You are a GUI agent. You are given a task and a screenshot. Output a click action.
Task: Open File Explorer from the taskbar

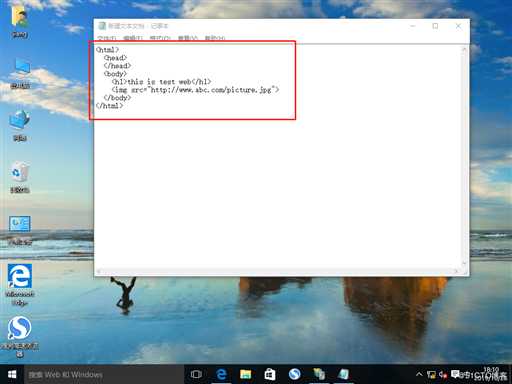pos(246,374)
